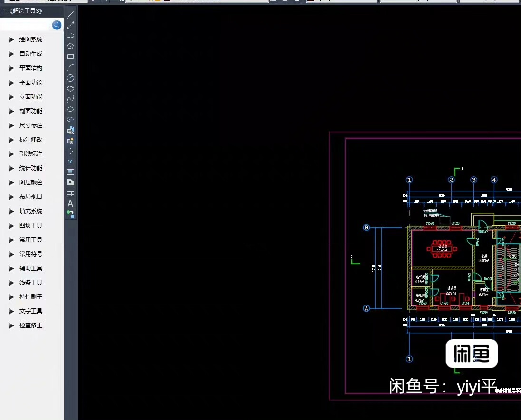The height and width of the screenshot is (420, 521).
Task: Select axis bubble 3 in drawing
Action: pos(474,180)
